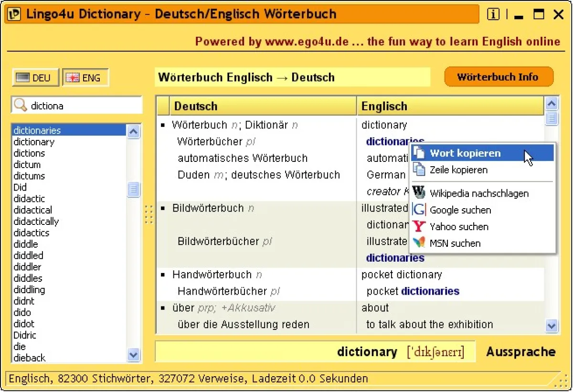Viewport: 573px width, 392px height.
Task: Open the Wörterbuch Info panel
Action: 499,76
